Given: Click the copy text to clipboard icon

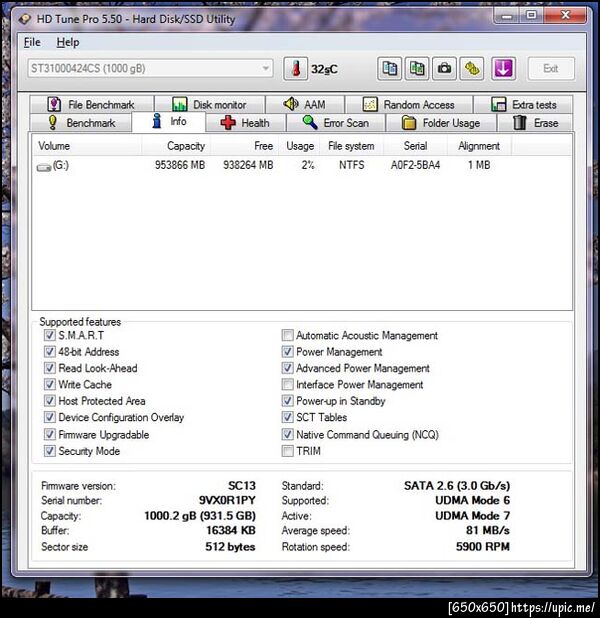Looking at the screenshot, I should (x=389, y=69).
